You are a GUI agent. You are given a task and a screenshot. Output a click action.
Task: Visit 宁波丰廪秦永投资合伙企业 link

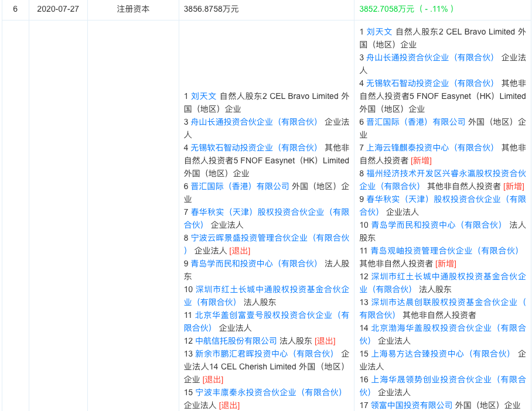click(x=269, y=393)
